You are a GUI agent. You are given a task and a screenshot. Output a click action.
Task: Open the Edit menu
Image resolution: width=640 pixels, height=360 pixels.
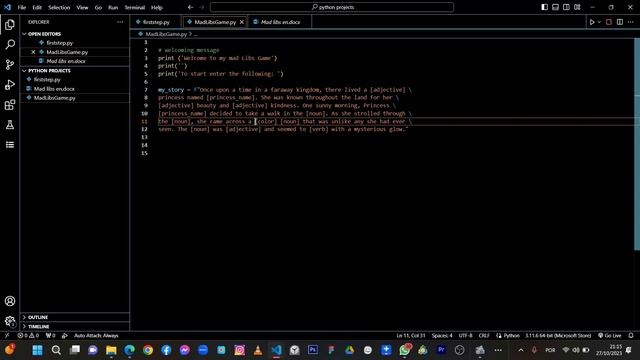37,7
